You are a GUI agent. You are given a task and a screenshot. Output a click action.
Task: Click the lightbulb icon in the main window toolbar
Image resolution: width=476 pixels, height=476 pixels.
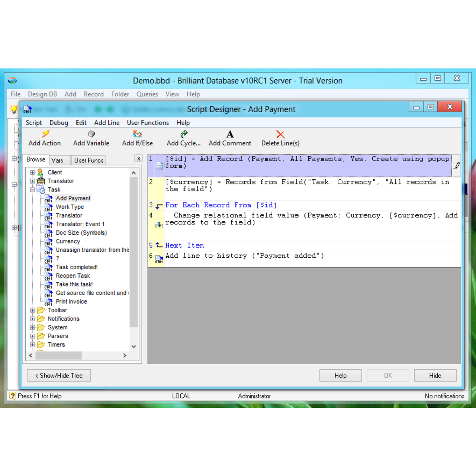[14, 109]
